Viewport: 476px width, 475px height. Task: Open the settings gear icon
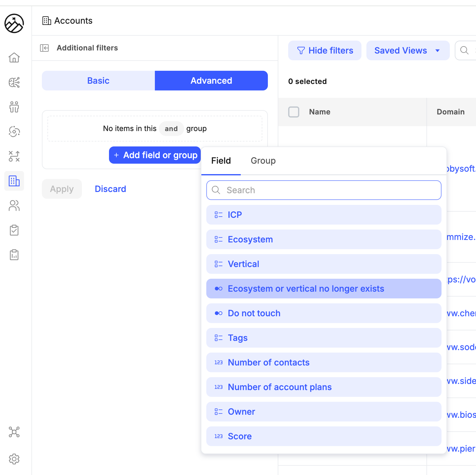point(14,459)
